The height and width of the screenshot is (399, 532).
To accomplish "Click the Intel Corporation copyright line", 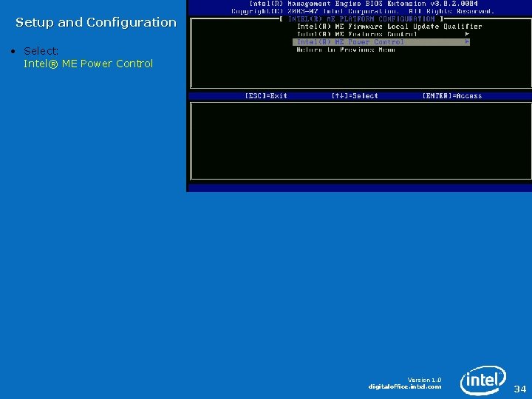I will [363, 12].
